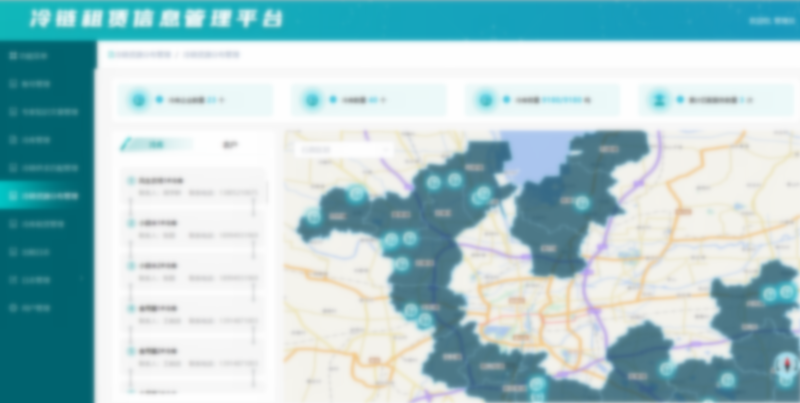Switch to the active left tab above the list
Screen dimensions: 800x403
coord(155,145)
